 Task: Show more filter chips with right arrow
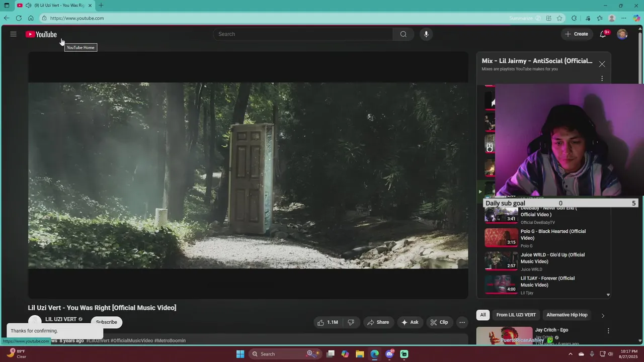coord(603,315)
